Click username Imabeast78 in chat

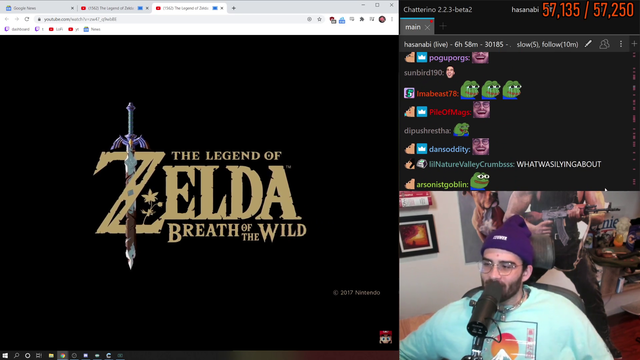coord(438,93)
